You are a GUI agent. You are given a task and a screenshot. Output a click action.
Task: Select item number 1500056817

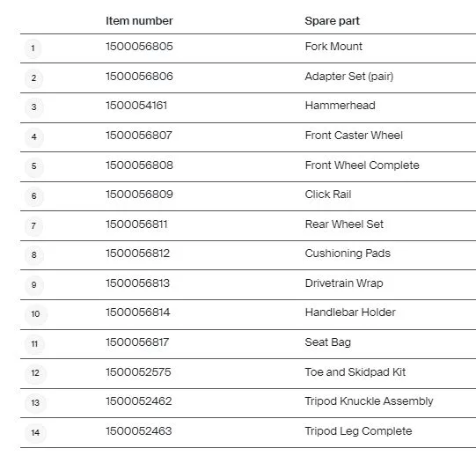137,342
